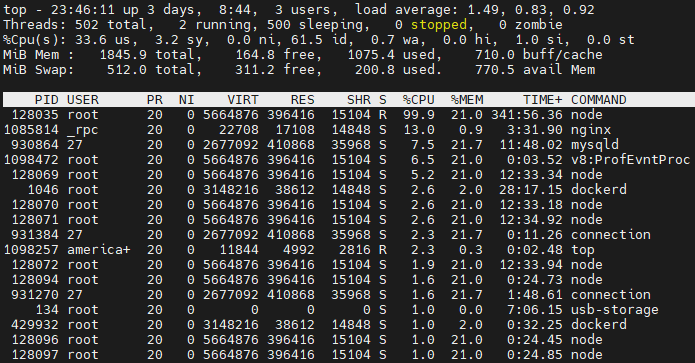Click the VIRT column header

click(x=243, y=100)
